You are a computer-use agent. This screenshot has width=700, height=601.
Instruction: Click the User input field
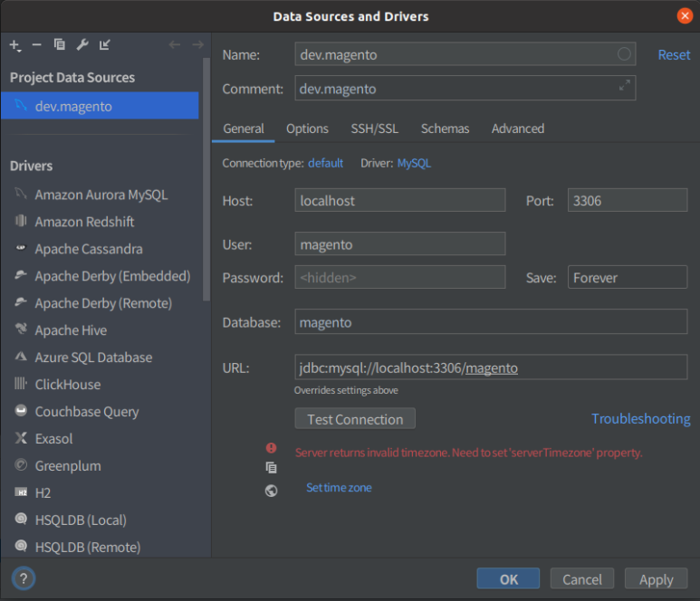pyautogui.click(x=400, y=243)
